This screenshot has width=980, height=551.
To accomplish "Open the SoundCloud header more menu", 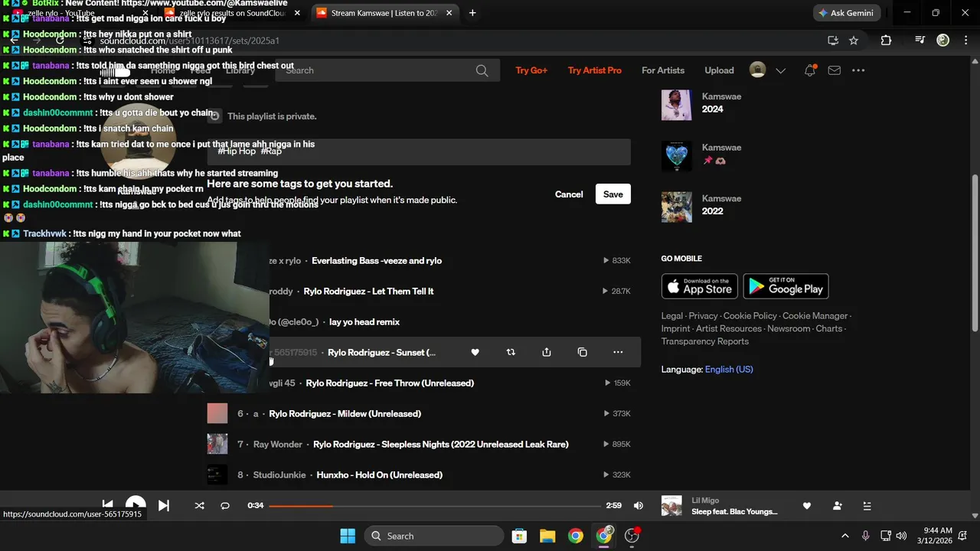I will (x=858, y=70).
